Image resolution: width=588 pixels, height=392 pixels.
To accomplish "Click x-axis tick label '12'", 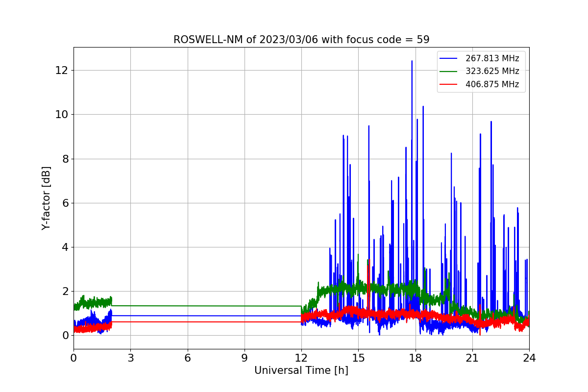I will 301,358.
